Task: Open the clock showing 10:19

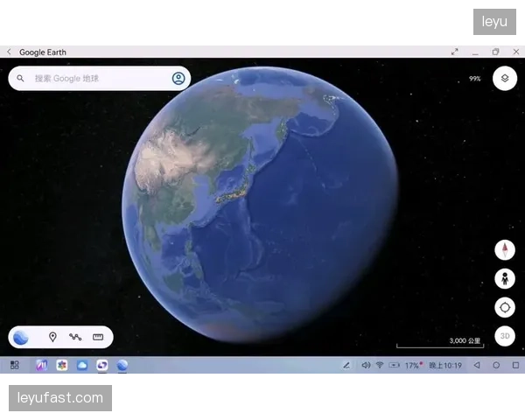Action: 445,366
